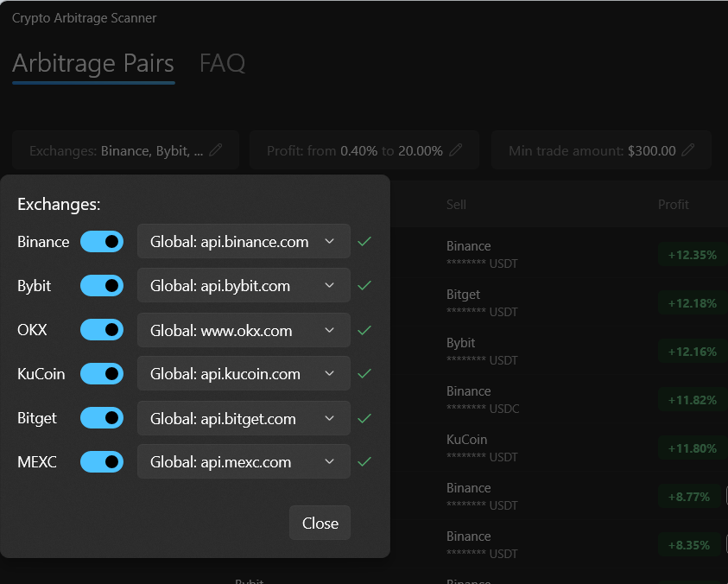
Task: Open the api.bybit.com endpoint dropdown
Action: pyautogui.click(x=244, y=285)
